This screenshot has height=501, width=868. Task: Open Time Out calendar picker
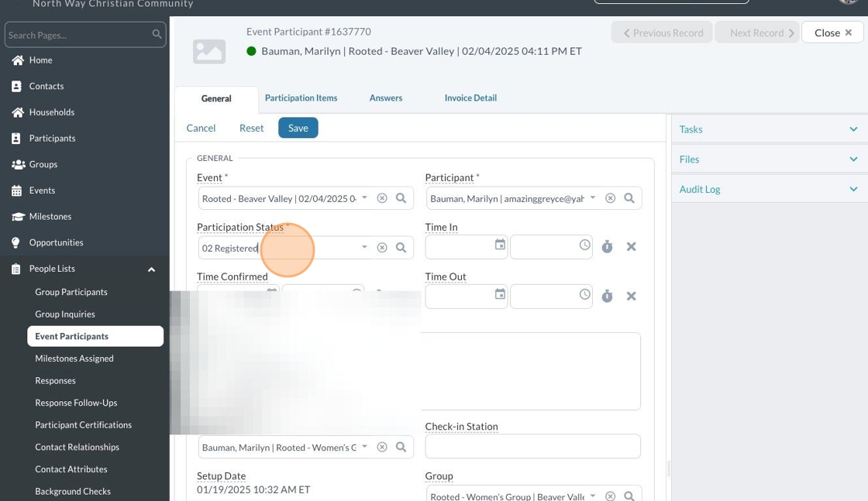pos(500,293)
